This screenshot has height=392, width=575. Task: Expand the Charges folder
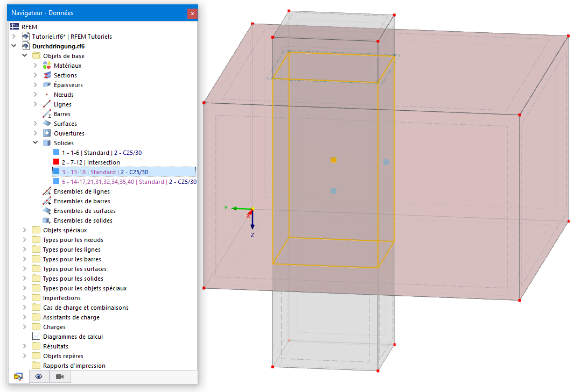(25, 327)
